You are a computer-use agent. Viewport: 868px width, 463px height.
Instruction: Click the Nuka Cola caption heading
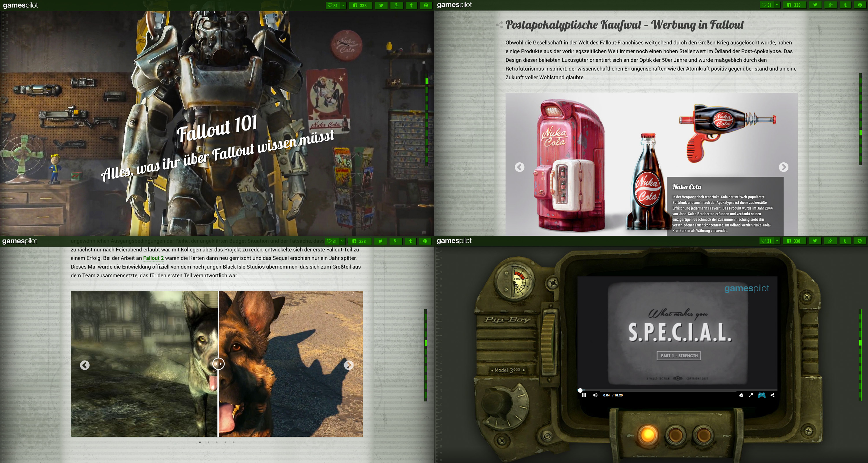click(x=687, y=187)
